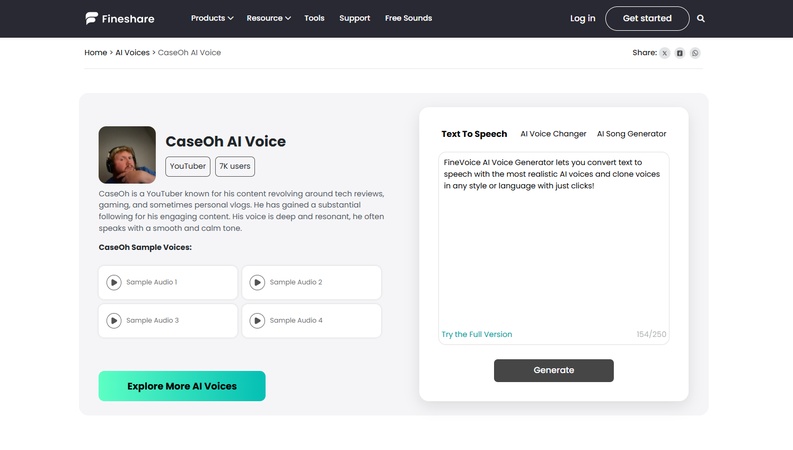793x450 pixels.
Task: Switch to the AI Song Generator tab
Action: 631,134
